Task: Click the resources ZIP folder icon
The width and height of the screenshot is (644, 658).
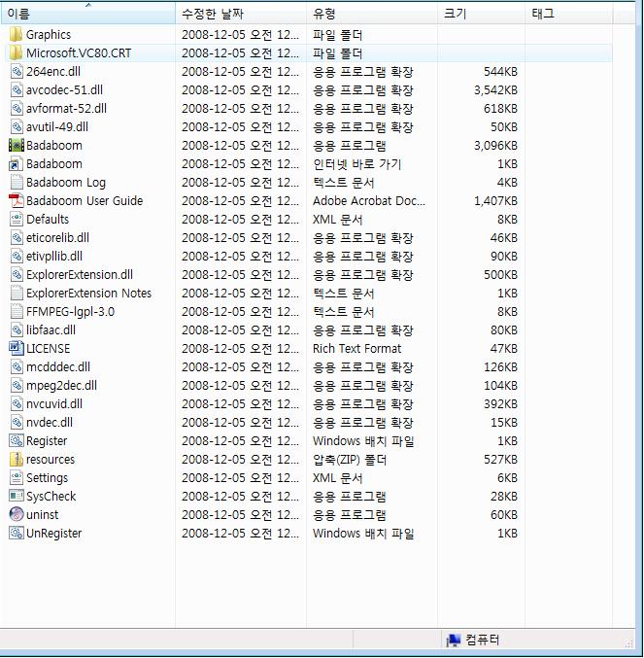Action: (17, 459)
